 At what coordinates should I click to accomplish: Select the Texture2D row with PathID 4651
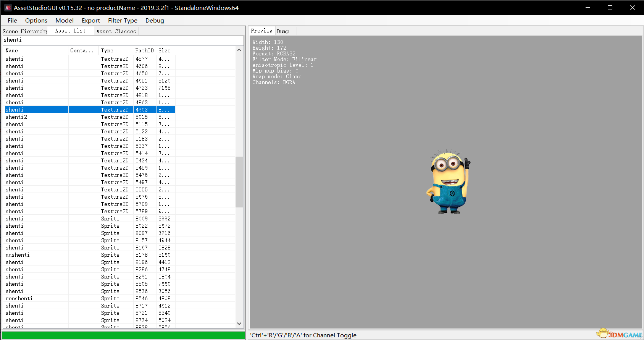[90, 81]
